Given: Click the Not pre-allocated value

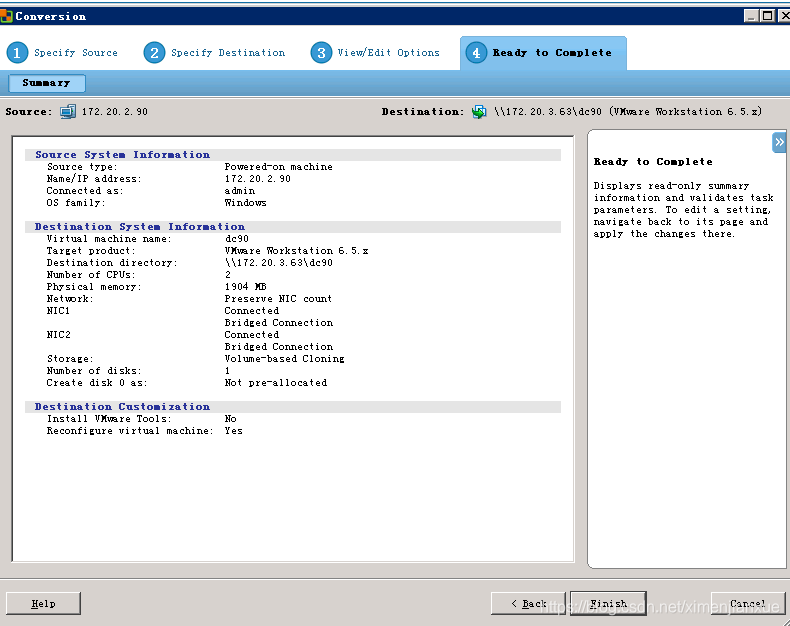Looking at the screenshot, I should (276, 383).
